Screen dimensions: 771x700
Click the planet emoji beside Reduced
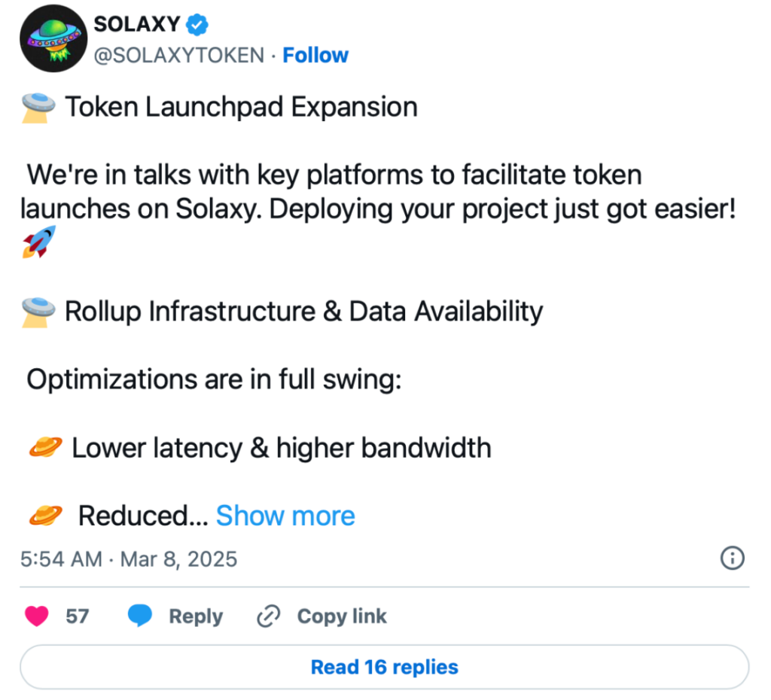46,516
